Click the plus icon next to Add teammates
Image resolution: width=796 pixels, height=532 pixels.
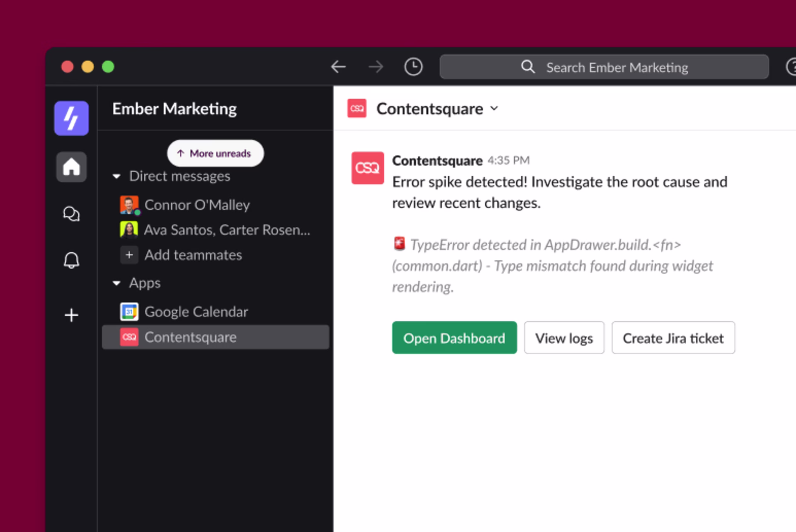click(129, 255)
